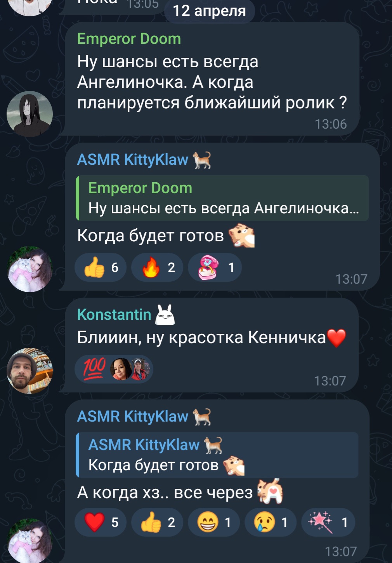Toggle the grinning face reaction
Screen dimensions: 392x563
pyautogui.click(x=214, y=522)
